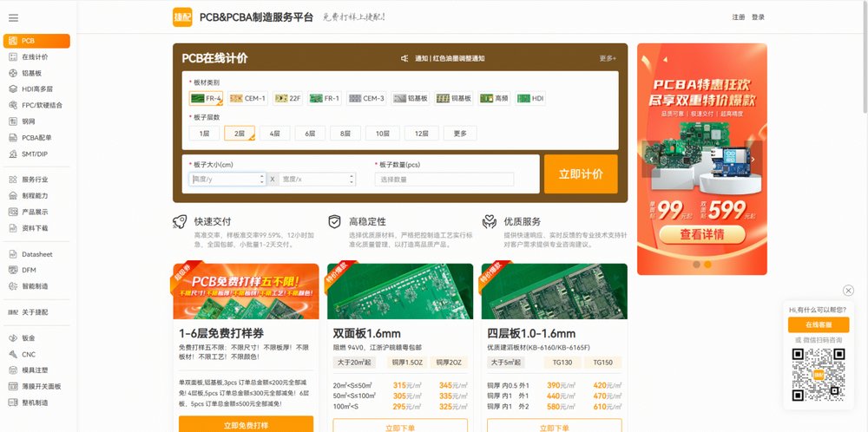Screen dimensions: 868x432
Task: Expand 更多+ notices in the quote panel header
Action: pos(607,59)
